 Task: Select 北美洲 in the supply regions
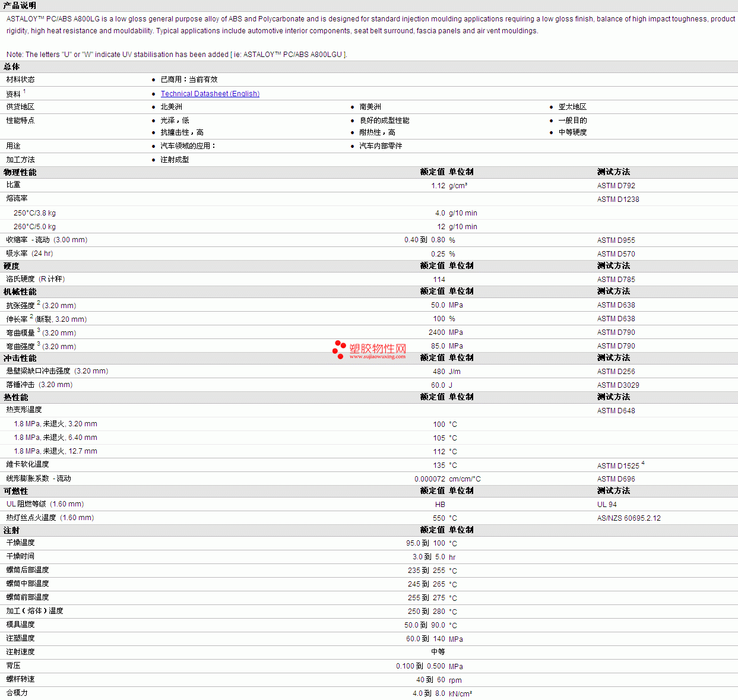pos(171,107)
